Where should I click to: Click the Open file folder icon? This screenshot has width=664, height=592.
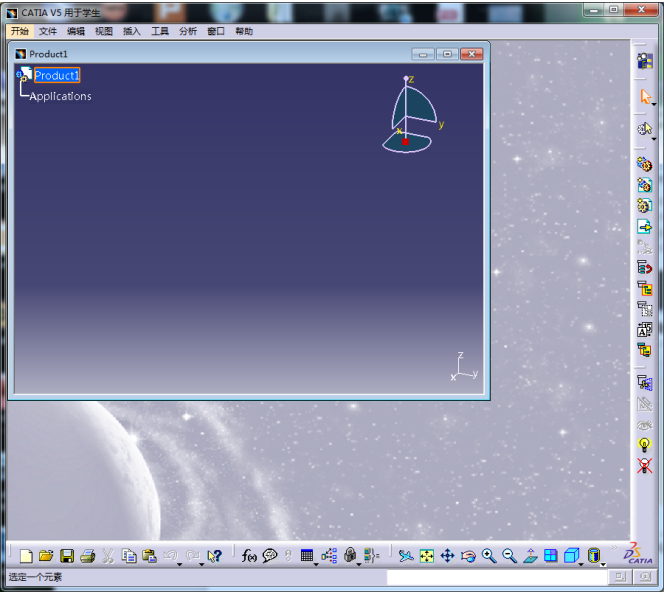tap(46, 556)
